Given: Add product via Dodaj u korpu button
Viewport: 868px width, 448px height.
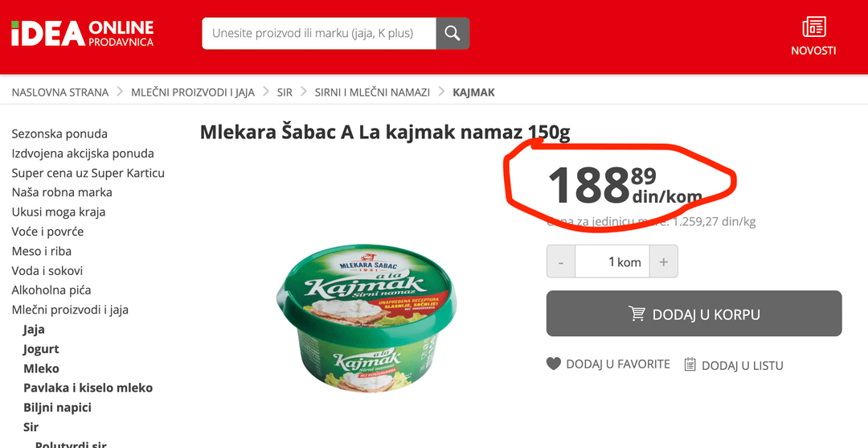Looking at the screenshot, I should tap(694, 314).
